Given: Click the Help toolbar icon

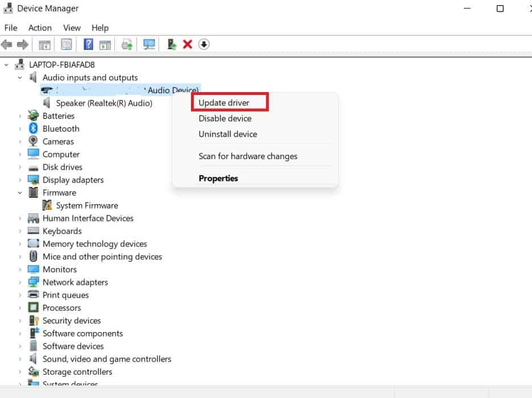Looking at the screenshot, I should [89, 44].
